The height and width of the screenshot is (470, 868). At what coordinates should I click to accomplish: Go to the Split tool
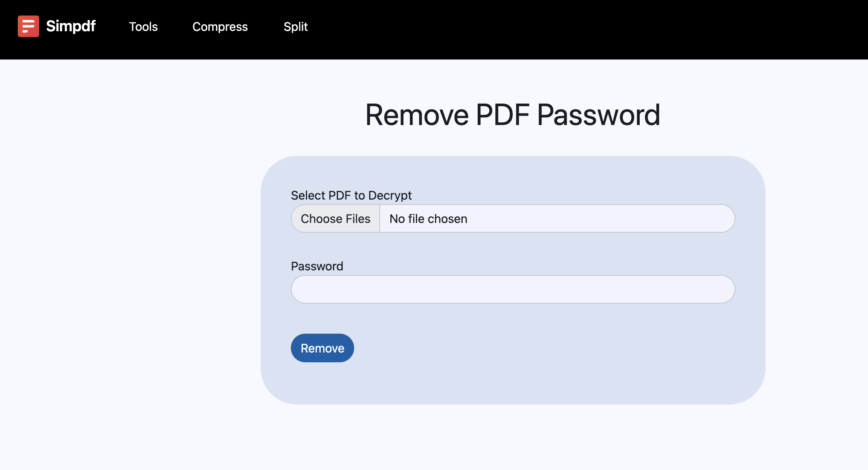(296, 27)
